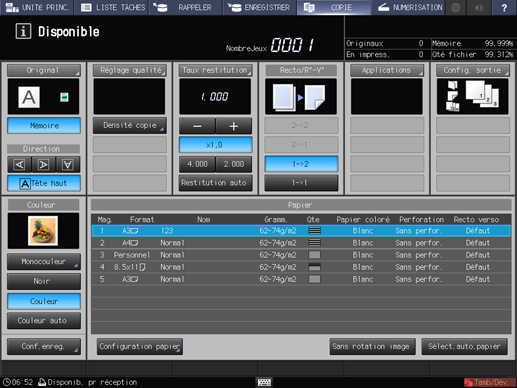
Task: Select x1,0 zoom ratio
Action: [x=215, y=145]
